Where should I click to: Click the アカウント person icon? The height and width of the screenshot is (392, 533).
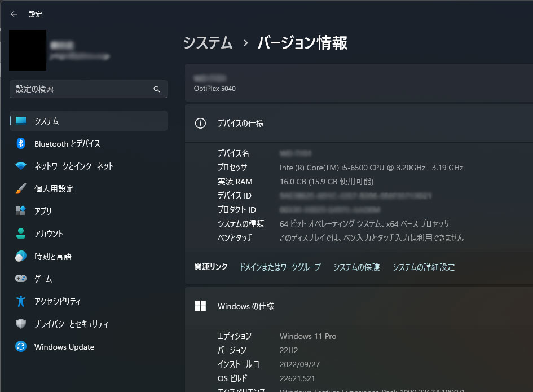(21, 234)
